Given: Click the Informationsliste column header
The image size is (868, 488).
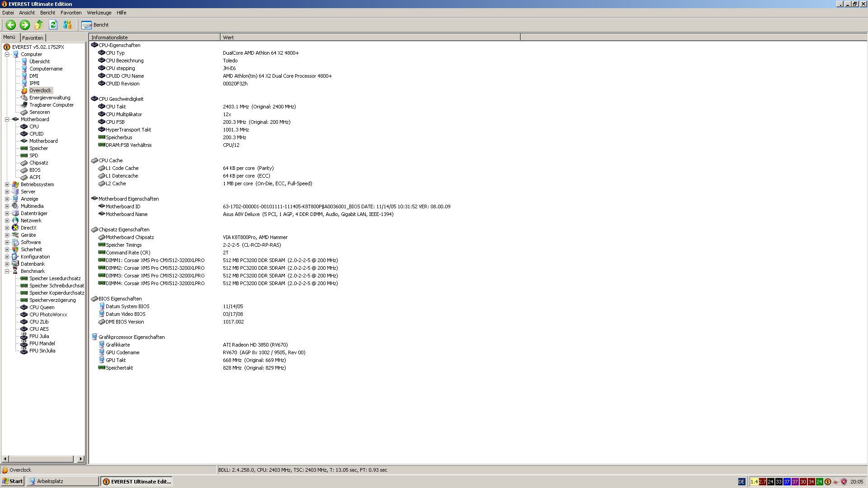Looking at the screenshot, I should [x=155, y=38].
